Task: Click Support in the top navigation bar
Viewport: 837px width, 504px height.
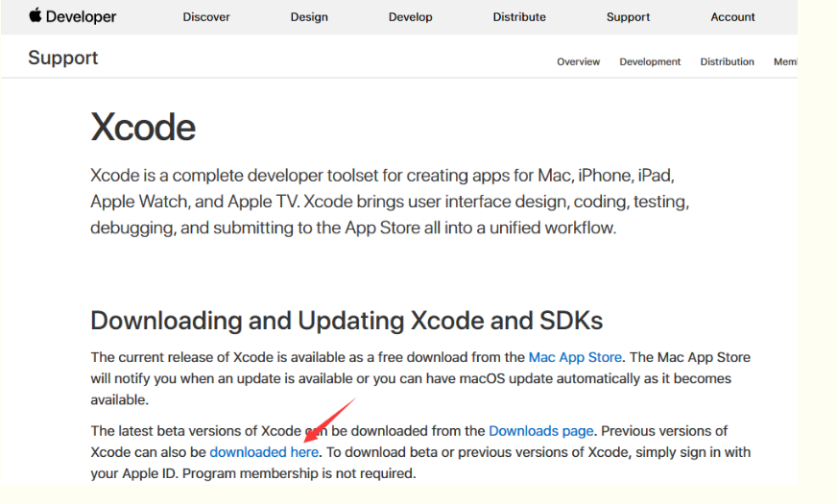Action: click(x=628, y=17)
